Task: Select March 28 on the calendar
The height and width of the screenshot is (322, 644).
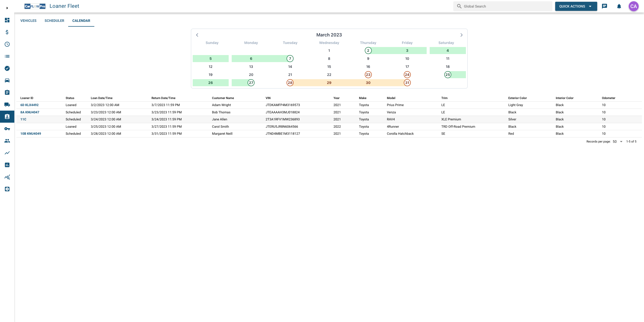Action: (x=290, y=83)
